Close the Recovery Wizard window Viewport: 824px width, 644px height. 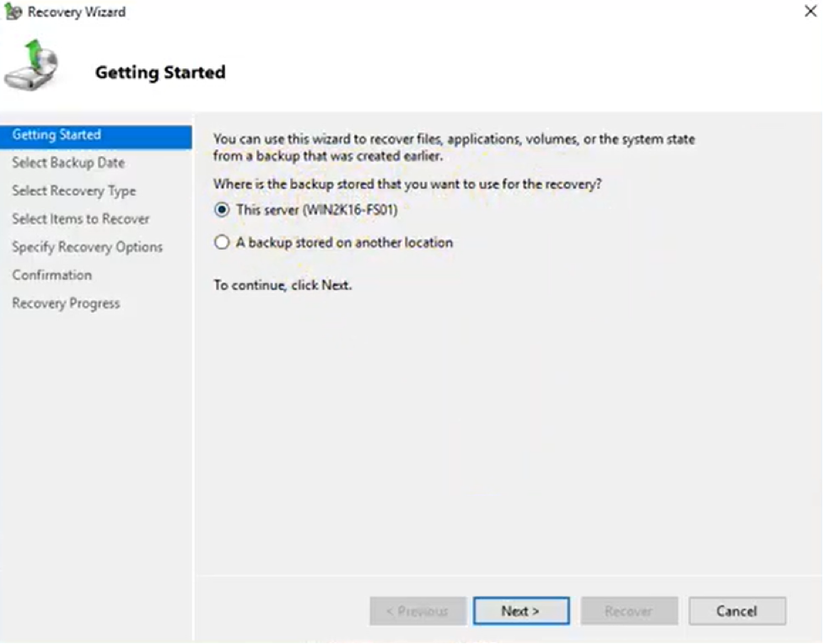(x=810, y=12)
